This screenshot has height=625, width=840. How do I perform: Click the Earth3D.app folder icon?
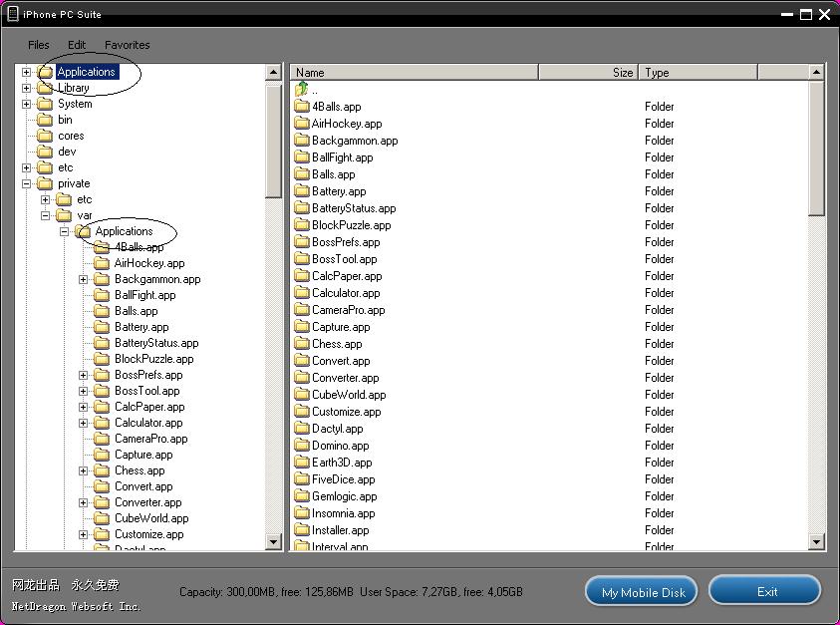(x=302, y=463)
